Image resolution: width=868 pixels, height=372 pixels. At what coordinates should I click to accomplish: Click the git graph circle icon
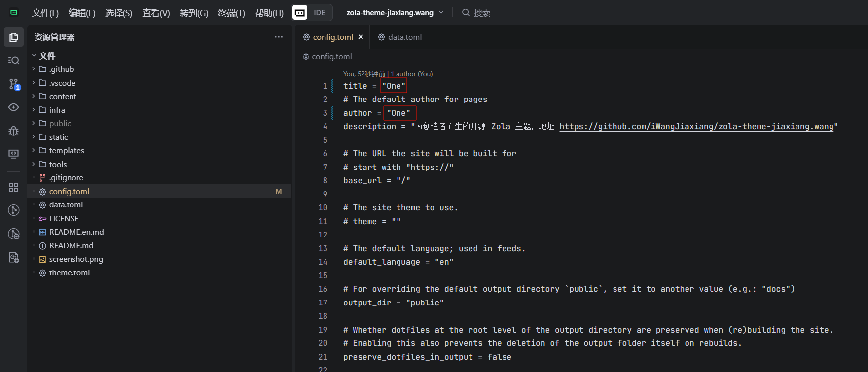(14, 210)
